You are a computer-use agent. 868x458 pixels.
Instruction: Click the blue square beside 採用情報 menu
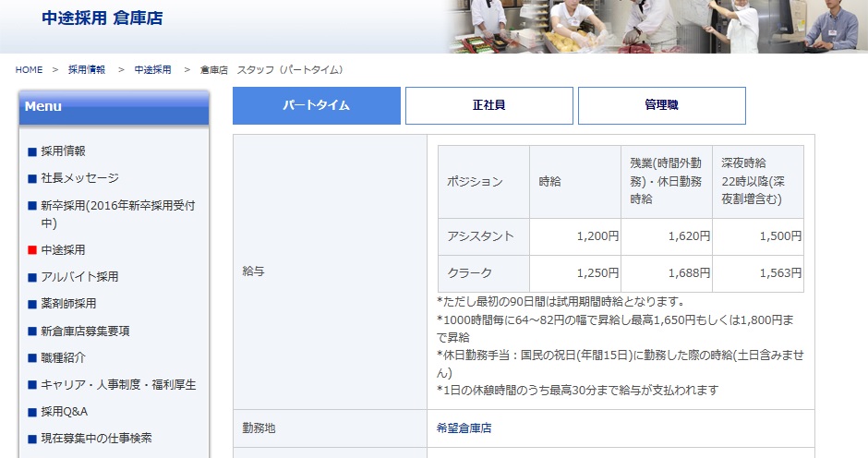32,151
